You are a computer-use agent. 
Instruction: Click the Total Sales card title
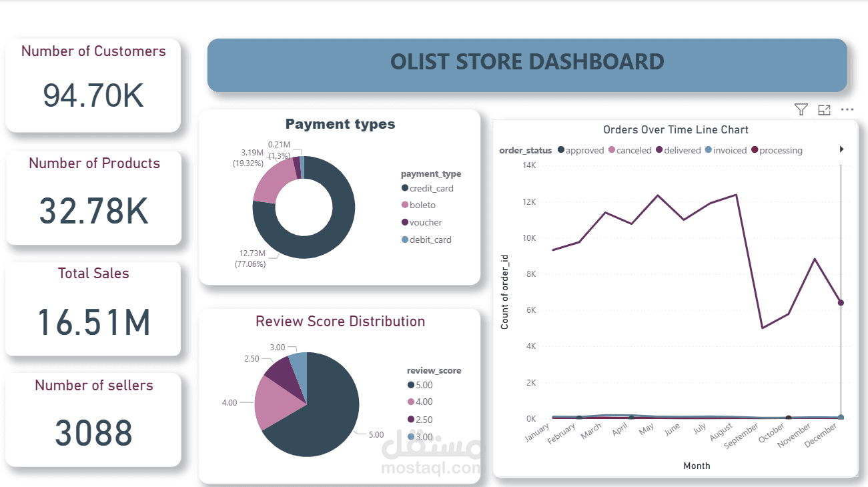(x=93, y=274)
